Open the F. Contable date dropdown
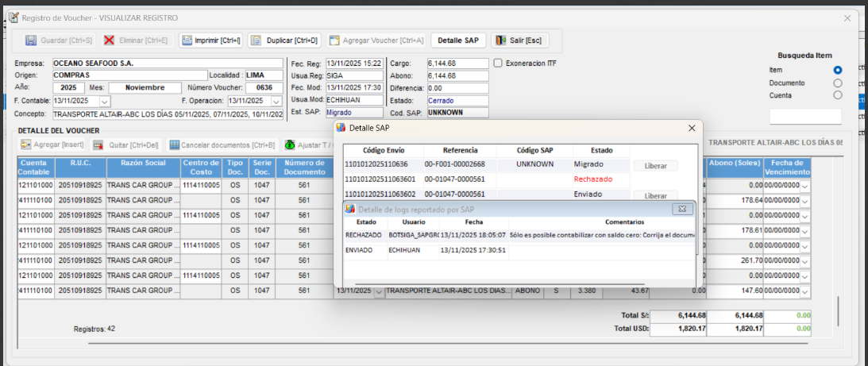Viewport: 868px width, 366px height. click(x=105, y=102)
